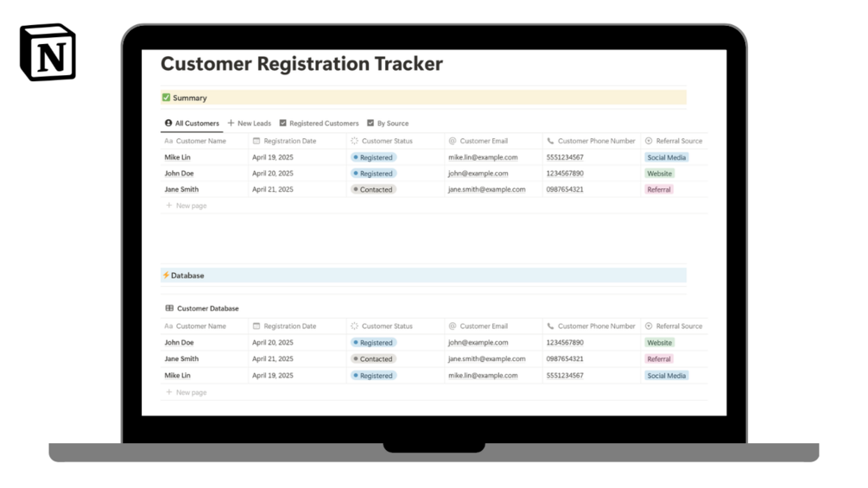Add New page in Summary table

(186, 206)
